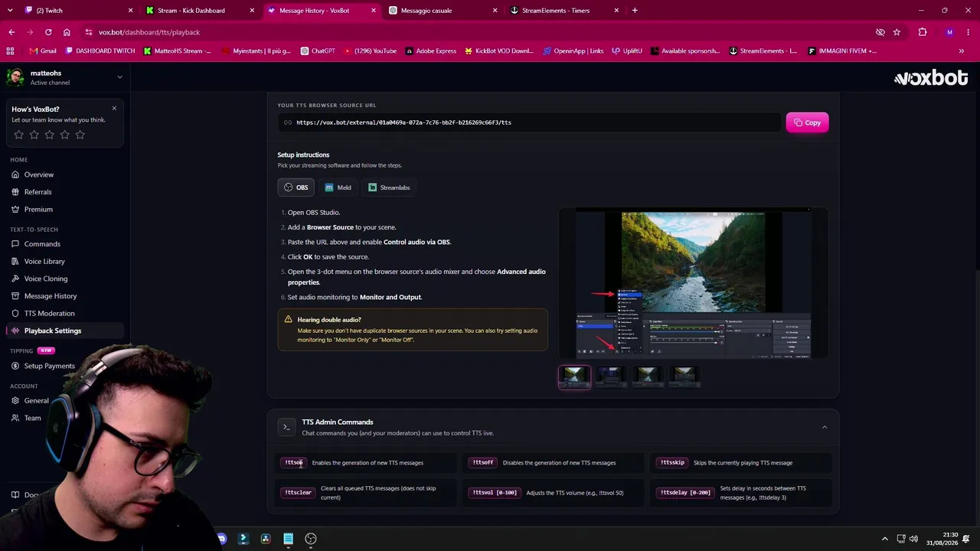Open the OpeninApp Links bookmark
Viewport: 980px width, 551px height.
573,51
